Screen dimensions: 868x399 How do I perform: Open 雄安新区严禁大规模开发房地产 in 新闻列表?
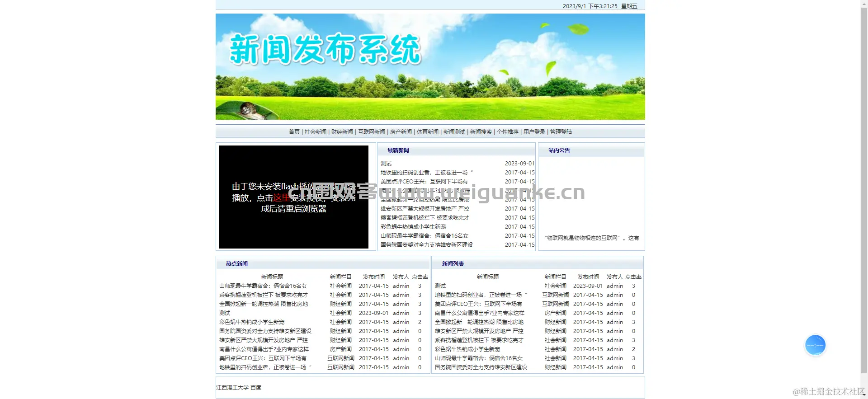tap(479, 331)
